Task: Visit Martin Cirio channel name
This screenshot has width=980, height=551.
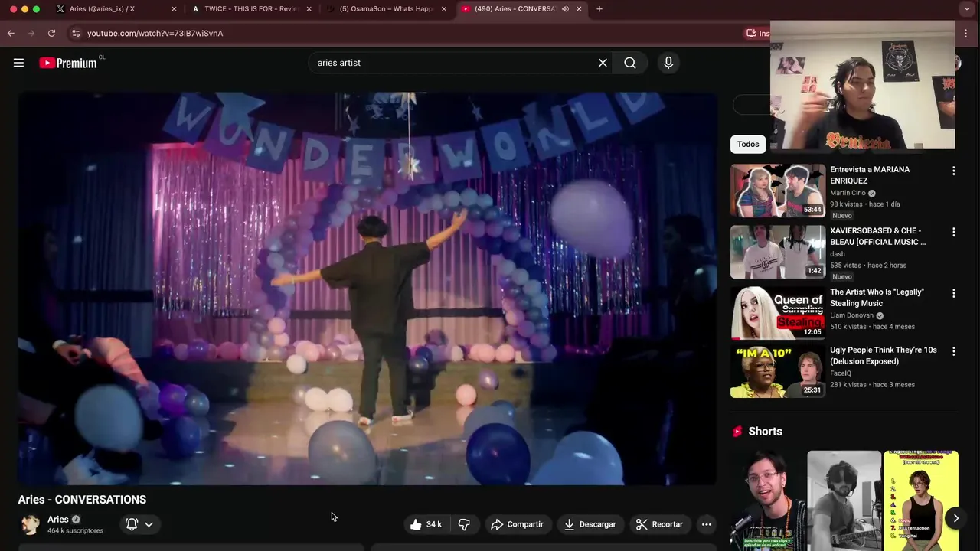Action: click(x=848, y=193)
